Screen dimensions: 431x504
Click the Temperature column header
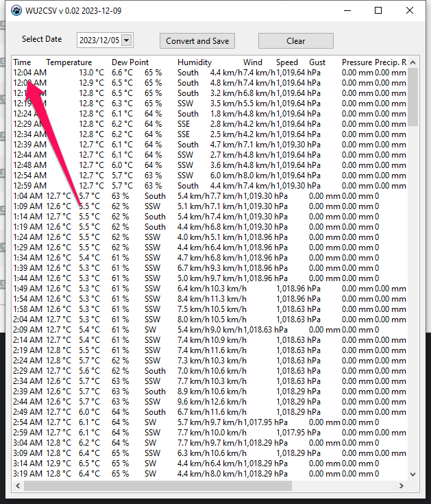[69, 62]
